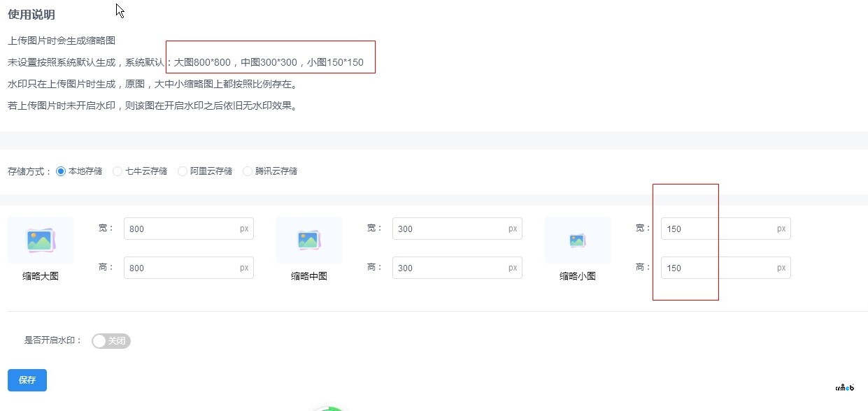Toggle the 是否开启水印 watermark switch
Viewport: 868px width, 411px height.
pos(111,341)
